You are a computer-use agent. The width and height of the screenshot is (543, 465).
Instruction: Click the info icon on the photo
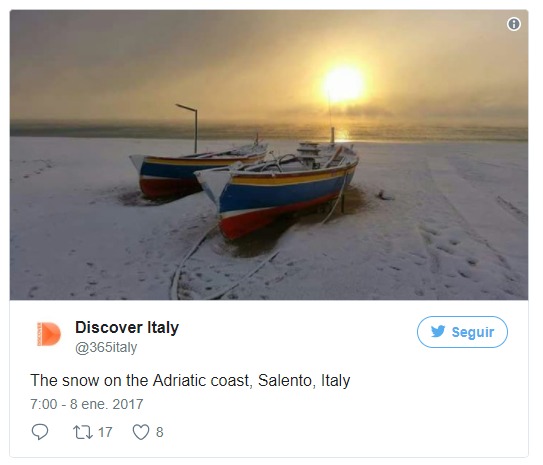[x=514, y=24]
